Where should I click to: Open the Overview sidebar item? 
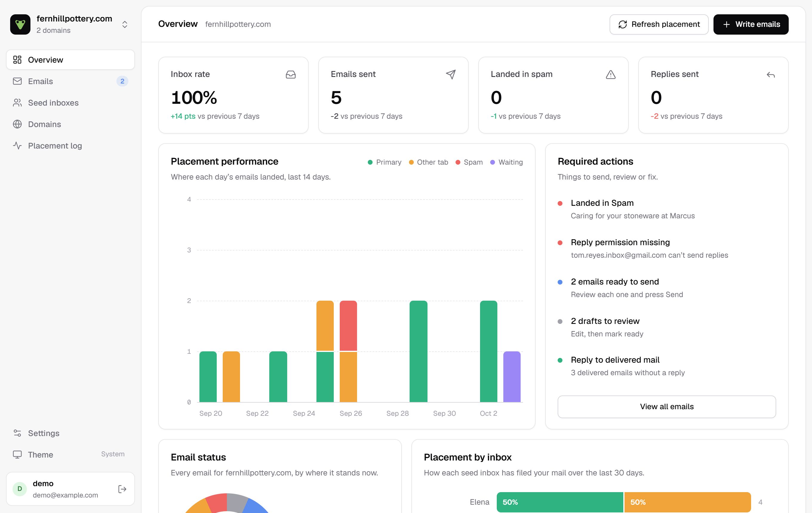(x=70, y=60)
